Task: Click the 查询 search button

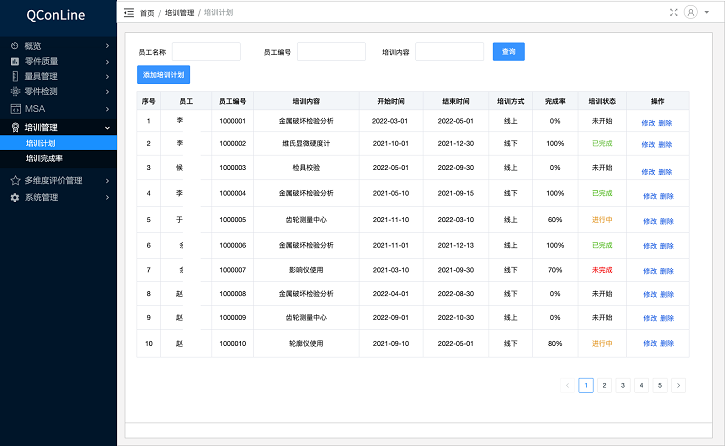Action: click(508, 51)
